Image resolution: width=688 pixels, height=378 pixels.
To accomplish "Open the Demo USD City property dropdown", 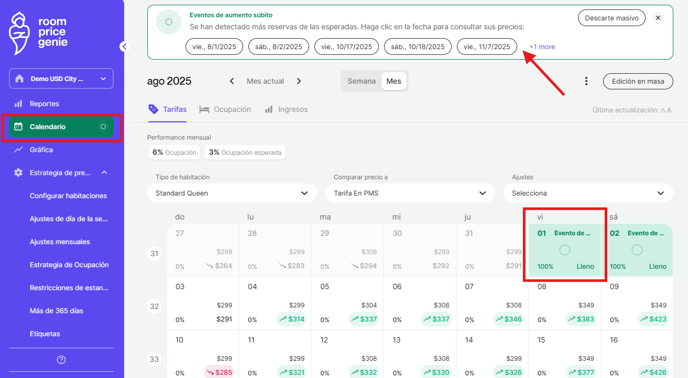I will (x=61, y=79).
